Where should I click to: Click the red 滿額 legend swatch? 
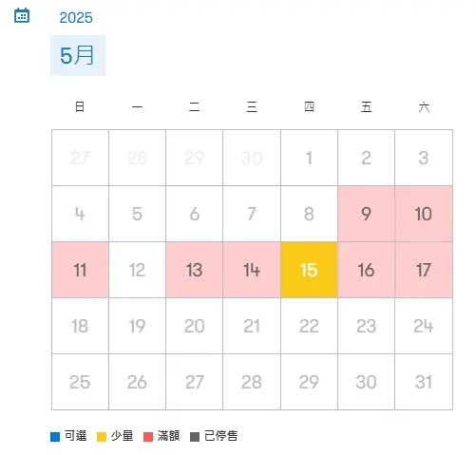(148, 437)
